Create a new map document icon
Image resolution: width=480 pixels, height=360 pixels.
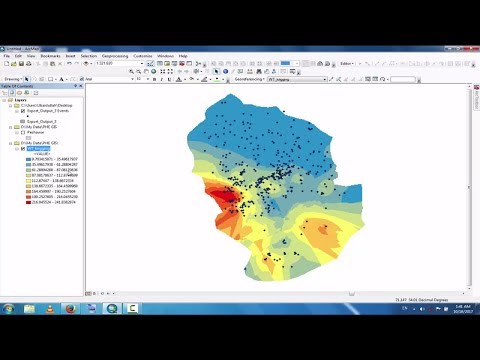click(6, 63)
